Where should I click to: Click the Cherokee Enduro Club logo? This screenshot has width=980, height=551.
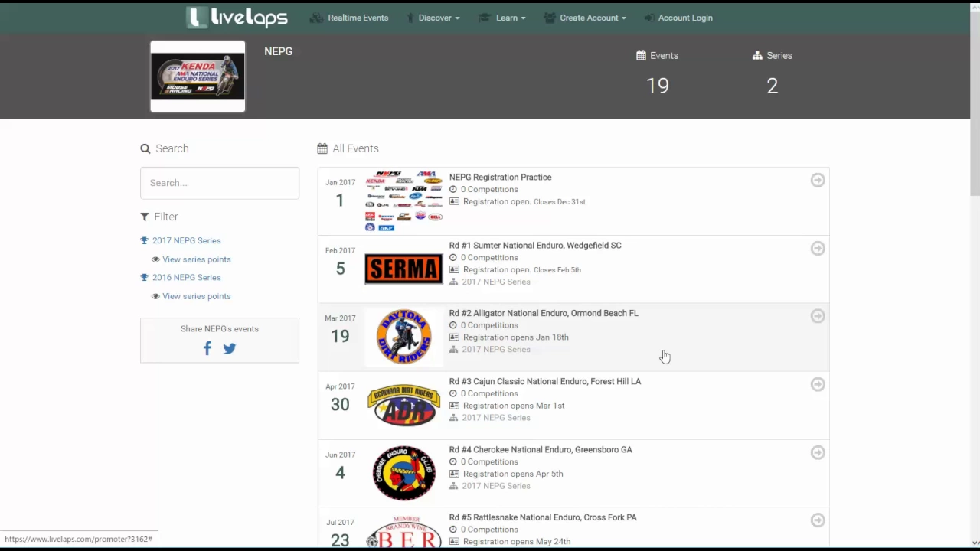(403, 473)
